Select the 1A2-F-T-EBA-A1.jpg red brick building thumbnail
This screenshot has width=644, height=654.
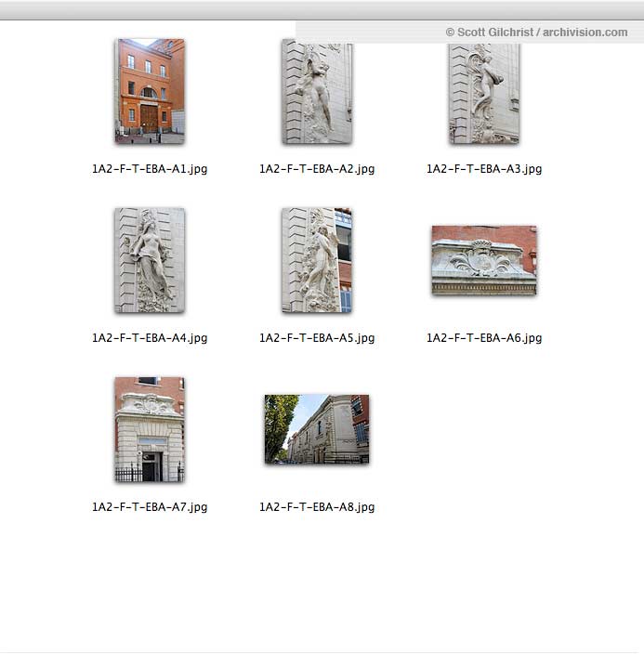coord(150,91)
